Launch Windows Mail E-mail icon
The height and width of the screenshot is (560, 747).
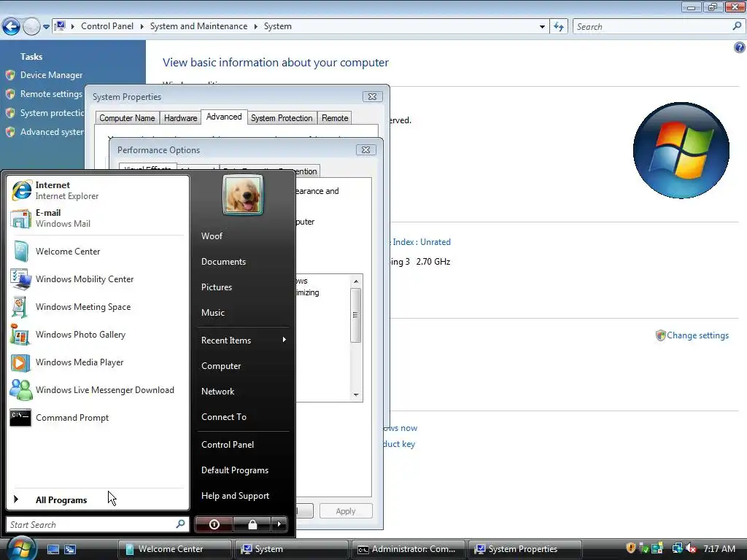click(20, 219)
